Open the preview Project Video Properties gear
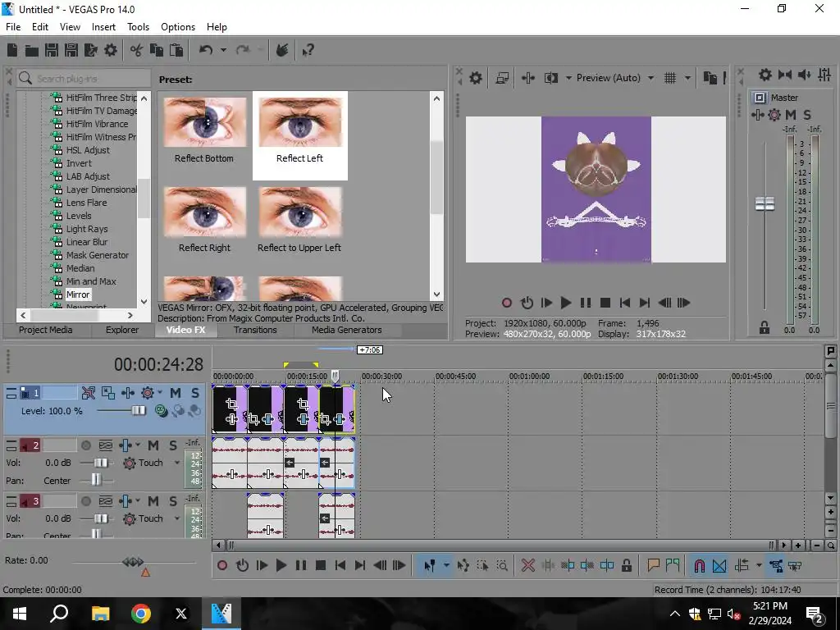This screenshot has height=630, width=840. point(476,78)
